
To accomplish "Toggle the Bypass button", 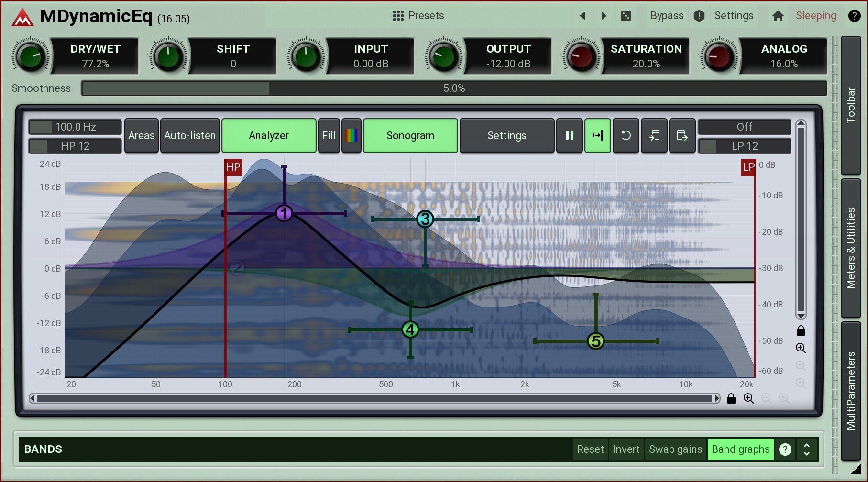I will click(667, 16).
